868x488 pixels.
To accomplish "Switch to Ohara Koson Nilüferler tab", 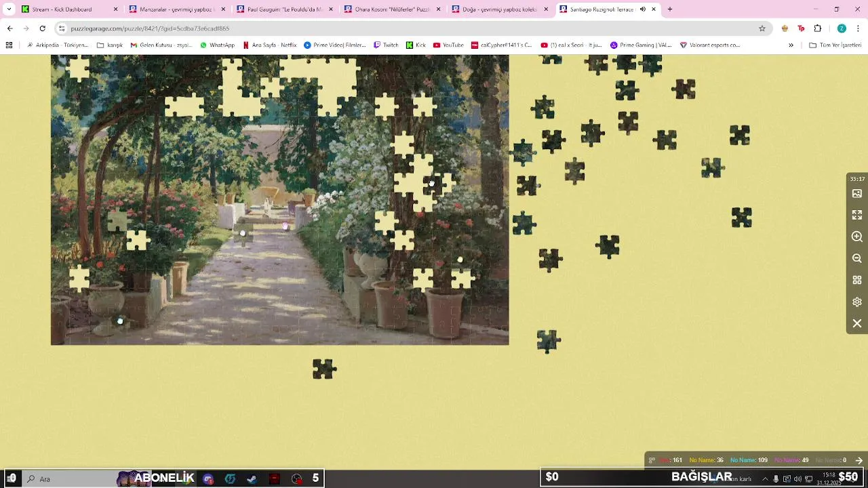I will point(392,9).
